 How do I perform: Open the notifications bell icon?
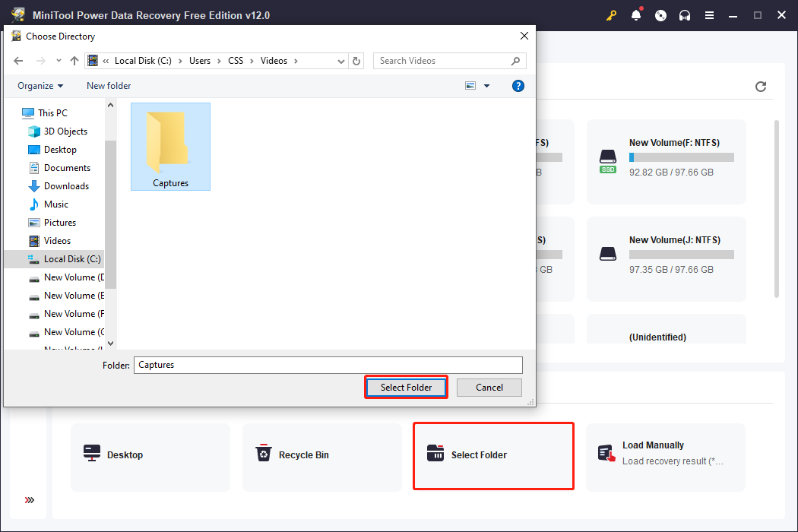pos(636,14)
